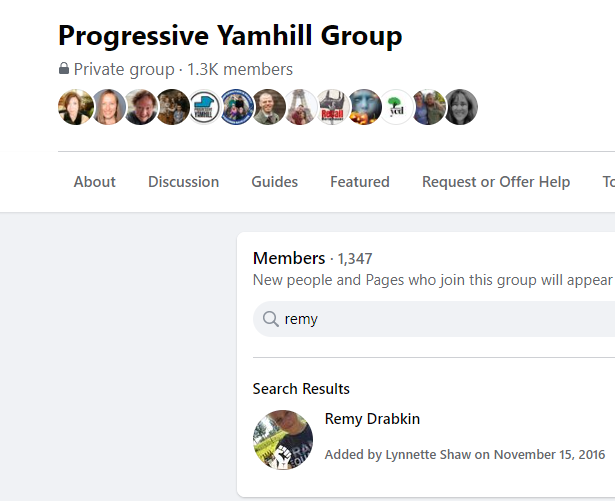Viewport: 615px width, 501px height.
Task: Open the first member avatar in the row
Action: click(x=76, y=107)
